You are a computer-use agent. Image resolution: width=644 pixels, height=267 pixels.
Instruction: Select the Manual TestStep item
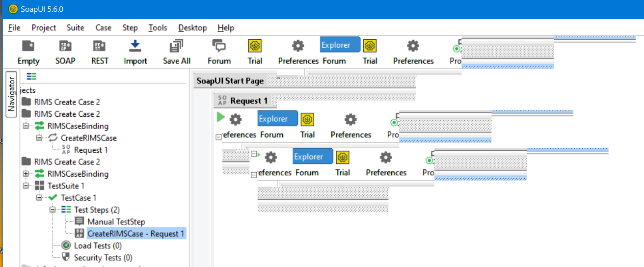(116, 222)
